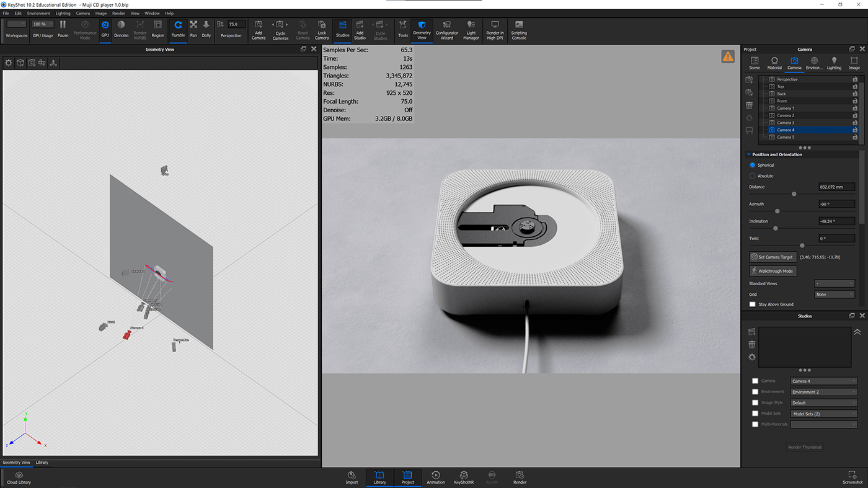Select the Tumble camera tool
Viewport: 868px width, 488px height.
pyautogui.click(x=178, y=29)
